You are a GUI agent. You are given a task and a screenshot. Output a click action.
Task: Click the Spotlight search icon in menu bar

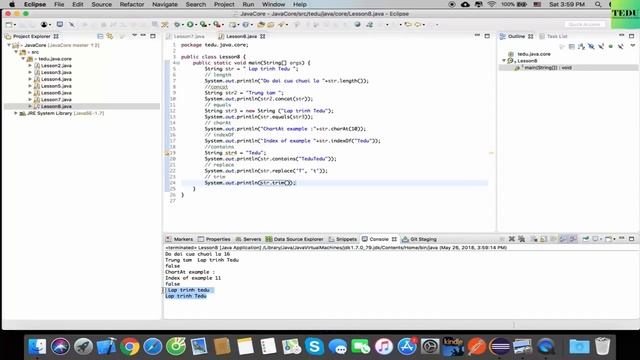[x=598, y=4]
